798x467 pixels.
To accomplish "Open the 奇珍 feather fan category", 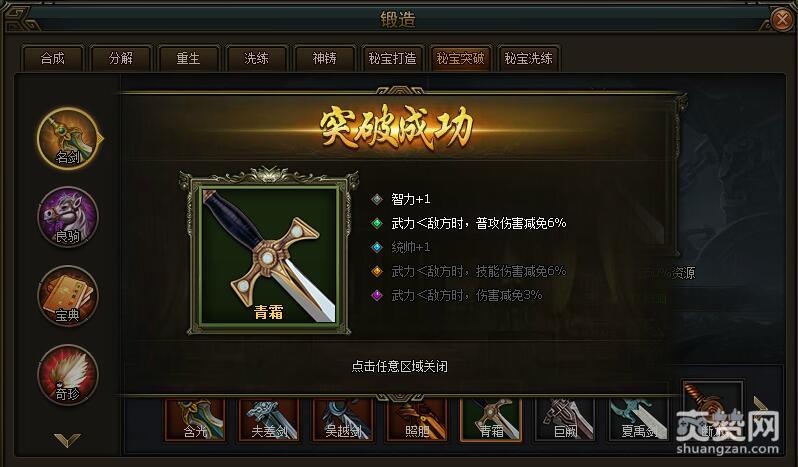I will point(68,375).
